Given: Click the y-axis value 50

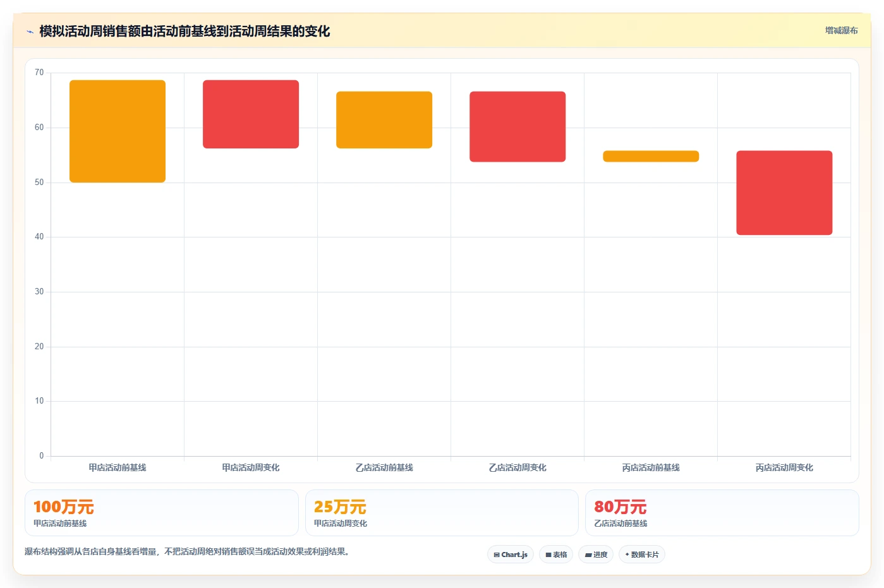Looking at the screenshot, I should click(39, 183).
